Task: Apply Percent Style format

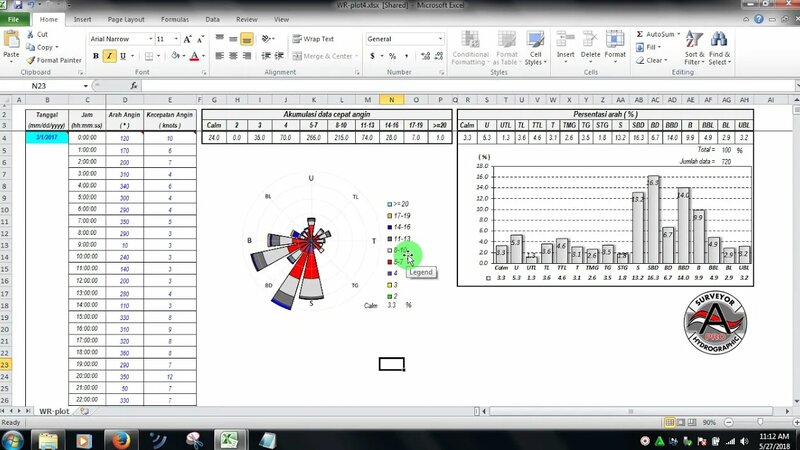Action: 392,56
